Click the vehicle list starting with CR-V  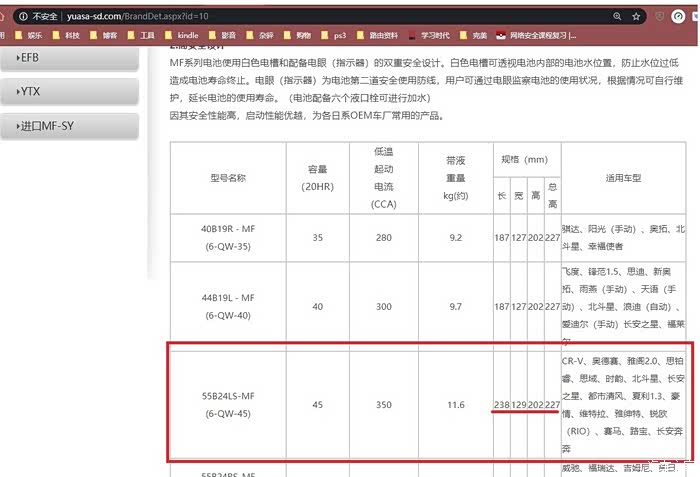click(x=623, y=405)
